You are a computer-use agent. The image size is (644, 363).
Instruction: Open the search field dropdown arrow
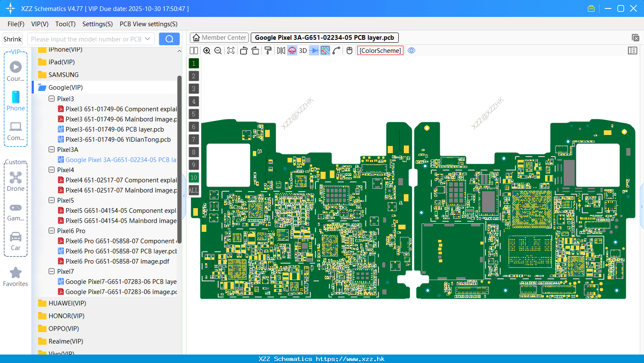point(148,39)
